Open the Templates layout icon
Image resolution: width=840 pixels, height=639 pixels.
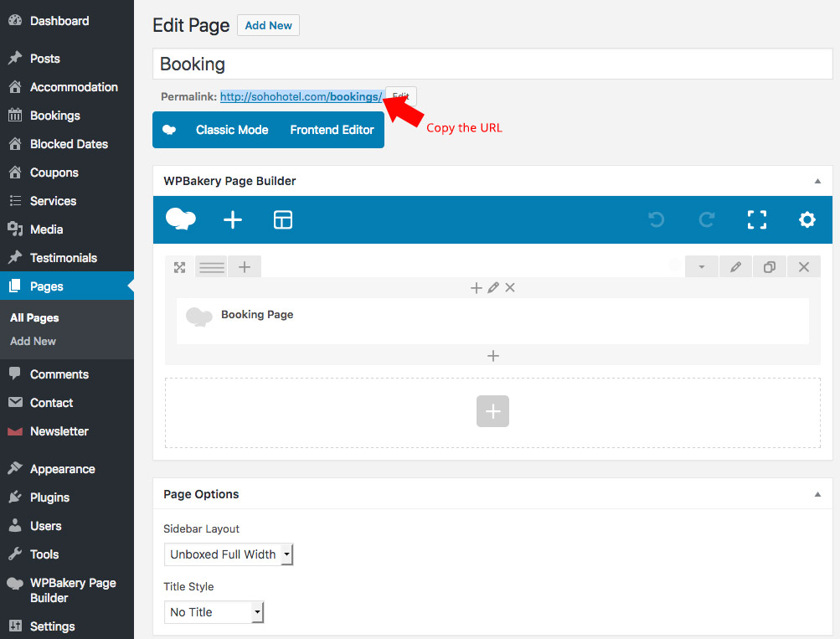(283, 219)
